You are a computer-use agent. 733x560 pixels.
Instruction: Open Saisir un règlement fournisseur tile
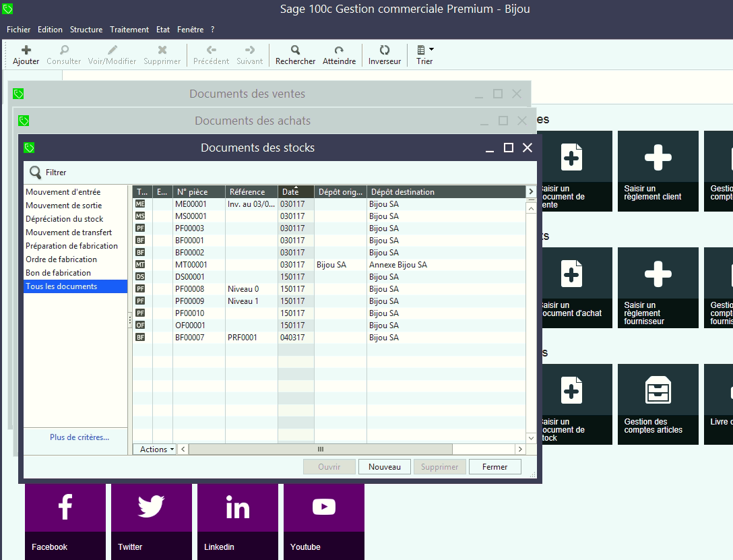658,288
